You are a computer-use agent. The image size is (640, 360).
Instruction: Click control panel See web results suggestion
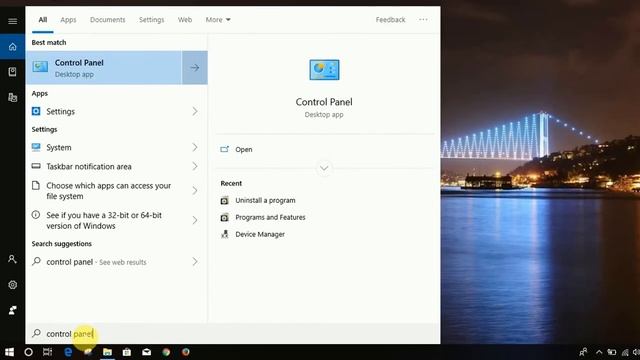pos(116,262)
